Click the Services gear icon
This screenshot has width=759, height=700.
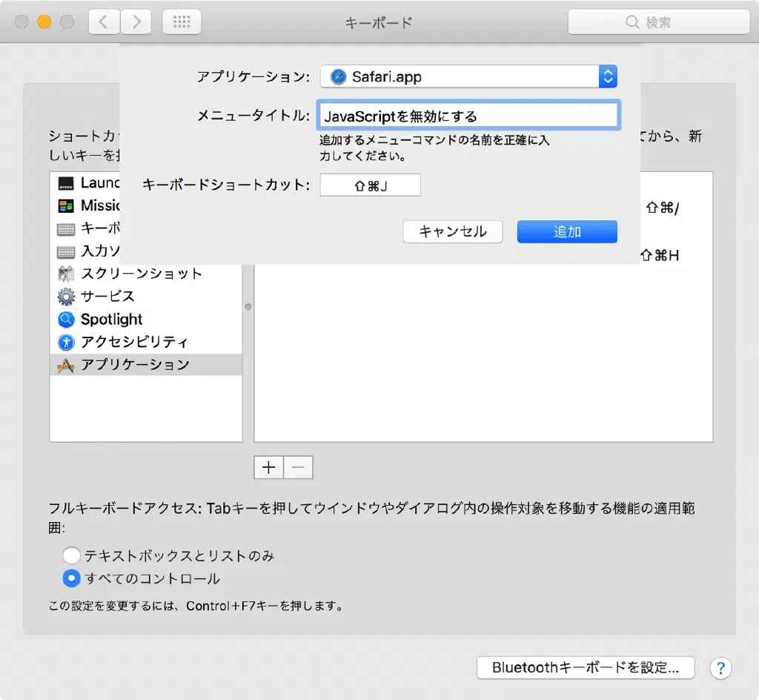click(x=67, y=297)
